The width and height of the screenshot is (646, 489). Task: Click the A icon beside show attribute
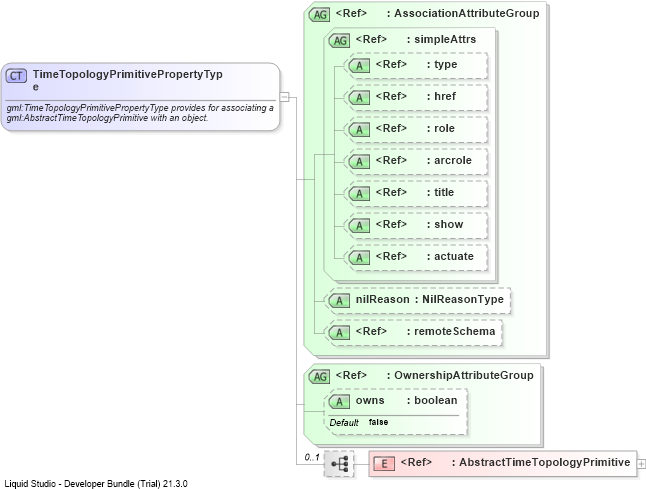tap(359, 225)
